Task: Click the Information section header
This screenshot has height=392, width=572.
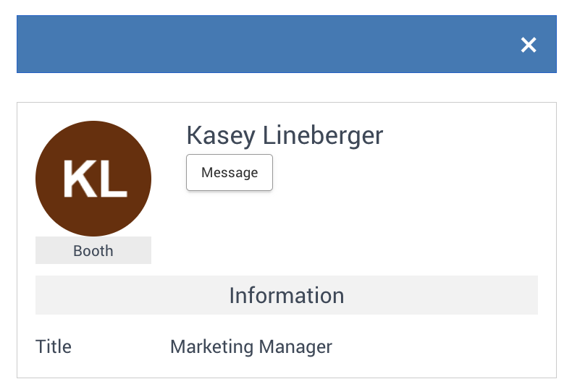Action: 286,295
